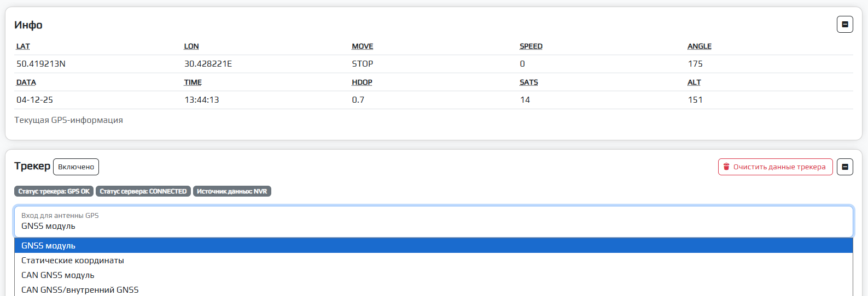Select CAN GNSS модуль option

click(x=58, y=275)
